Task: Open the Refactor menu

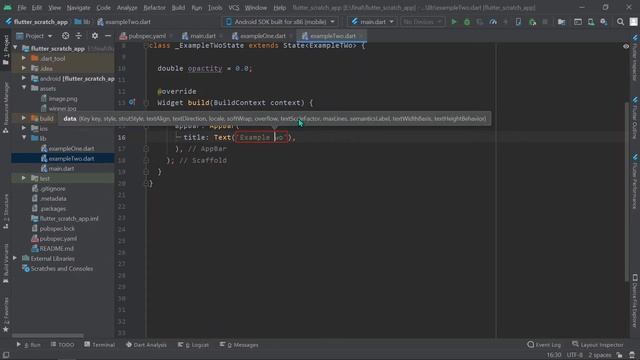Action: pos(154,7)
